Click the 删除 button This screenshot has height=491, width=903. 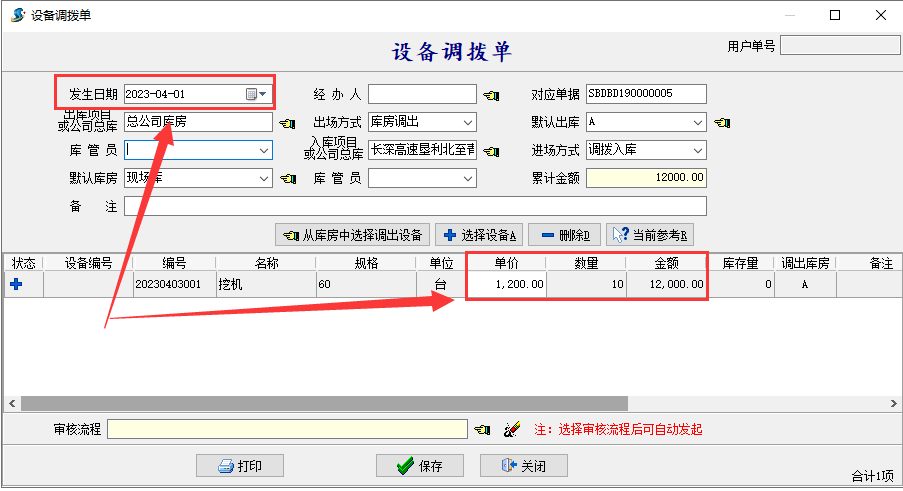point(564,235)
